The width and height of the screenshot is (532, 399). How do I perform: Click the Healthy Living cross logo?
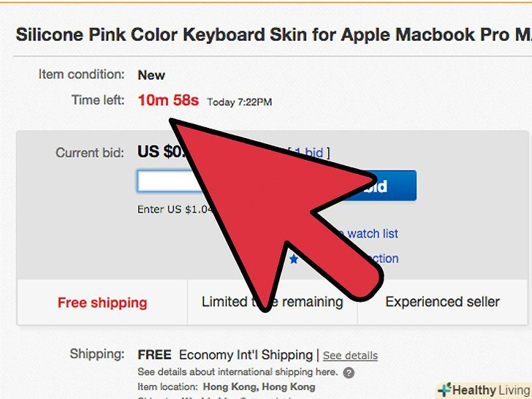(444, 389)
